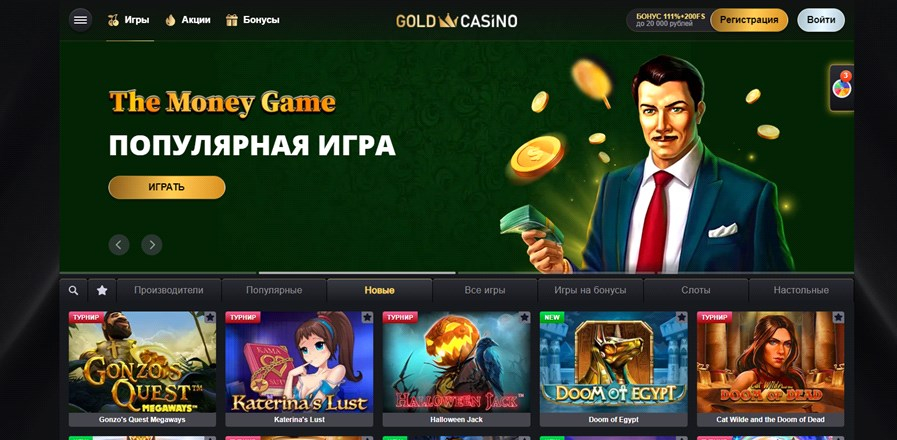The width and height of the screenshot is (897, 440).
Task: Mark Halloween Jack as favorite
Action: (524, 318)
